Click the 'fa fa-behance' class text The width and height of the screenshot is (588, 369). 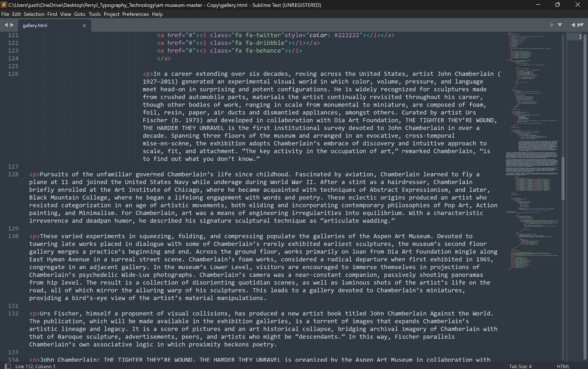pos(258,51)
